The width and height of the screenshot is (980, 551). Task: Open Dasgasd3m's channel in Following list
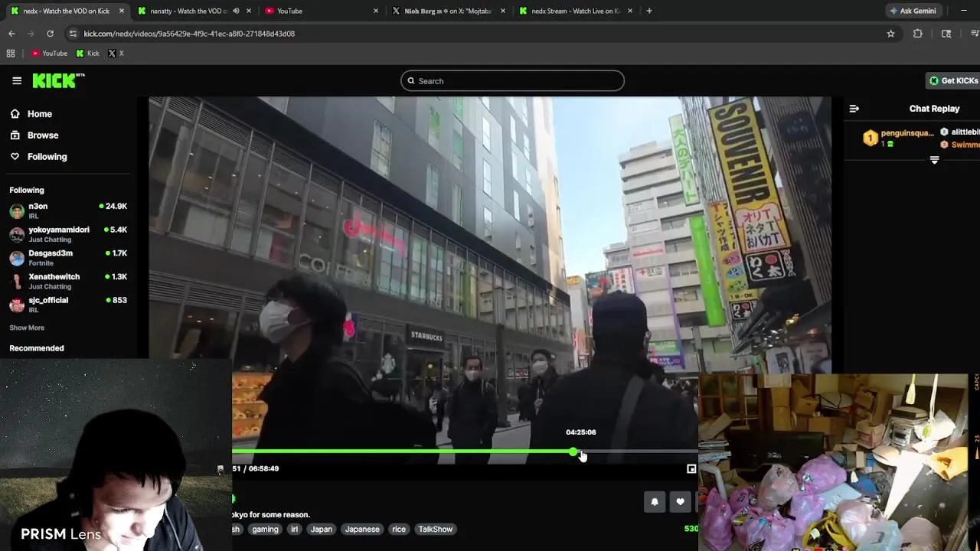68,258
